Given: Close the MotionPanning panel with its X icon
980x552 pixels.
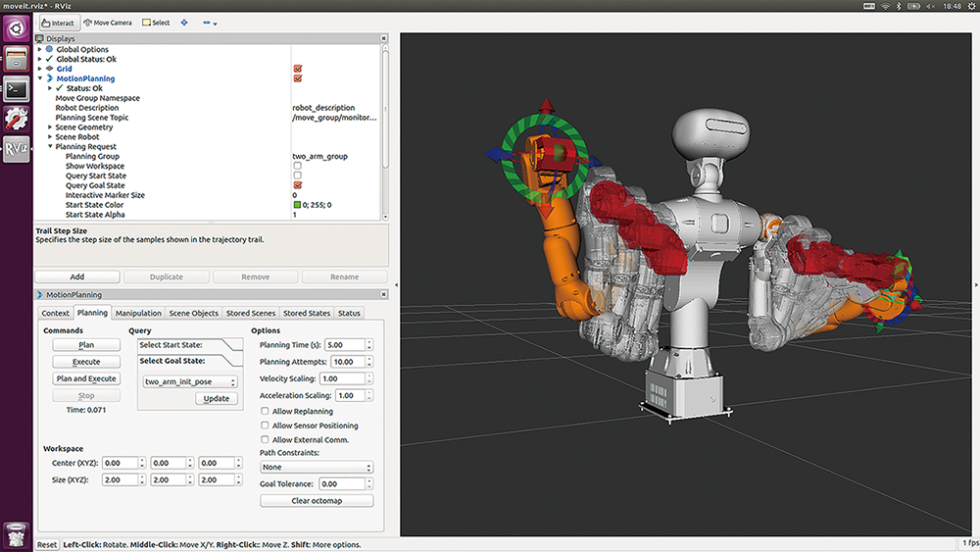Looking at the screenshot, I should (x=385, y=294).
